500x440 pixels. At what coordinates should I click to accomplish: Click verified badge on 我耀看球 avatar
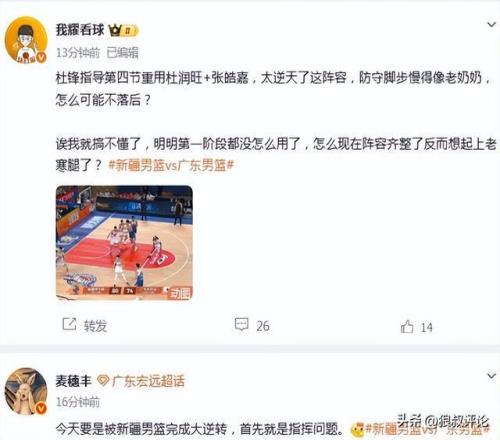pos(41,58)
